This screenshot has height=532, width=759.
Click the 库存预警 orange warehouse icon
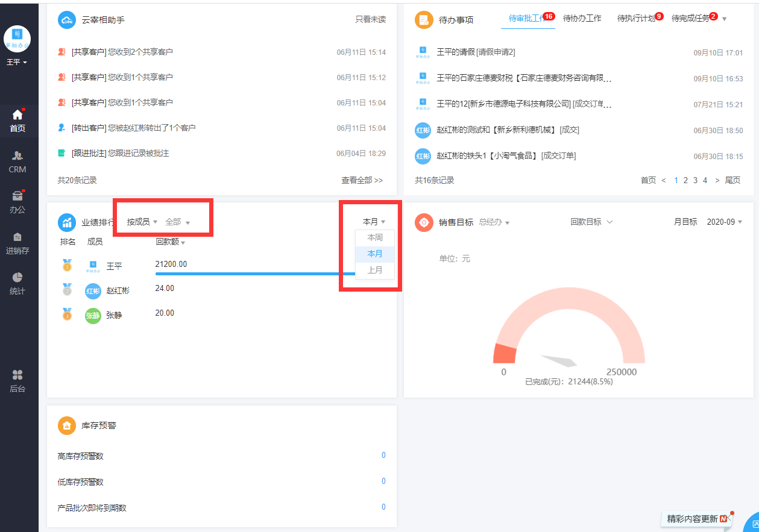pos(67,425)
